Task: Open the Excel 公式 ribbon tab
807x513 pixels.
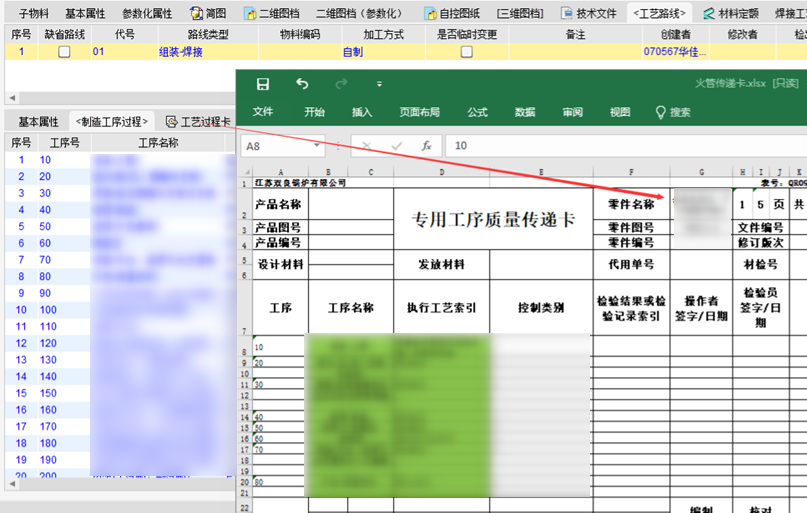Action: 477,112
